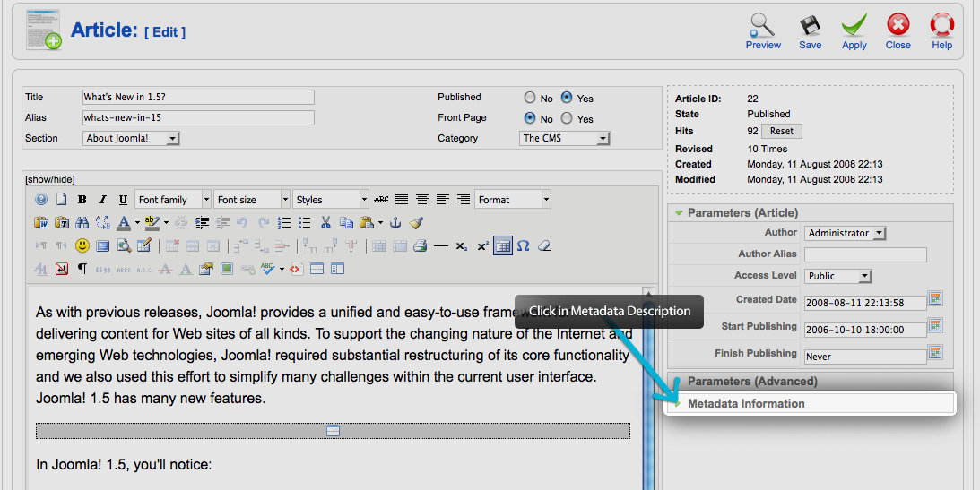Collapse the Parameters (Article) panel
Screen dimensions: 980x490
point(811,213)
